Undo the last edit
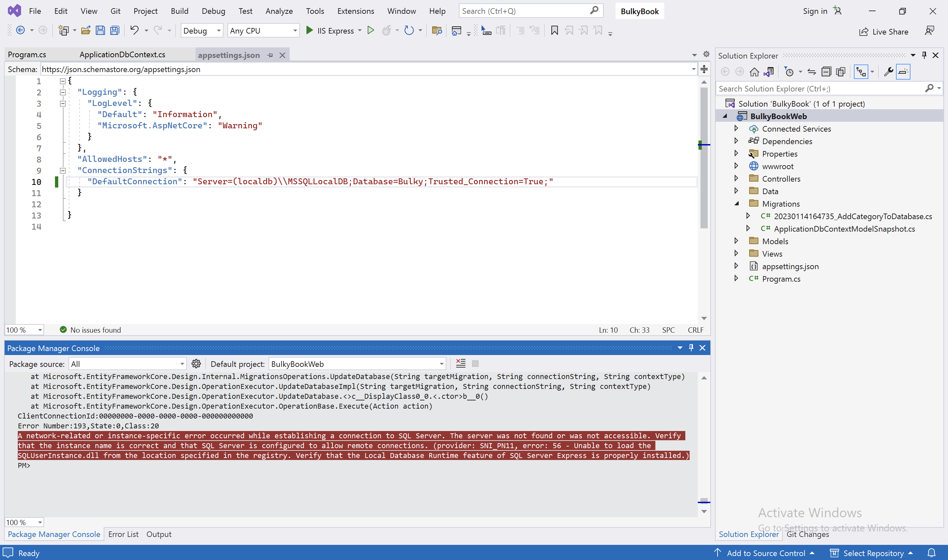Image resolution: width=948 pixels, height=560 pixels. coord(135,30)
